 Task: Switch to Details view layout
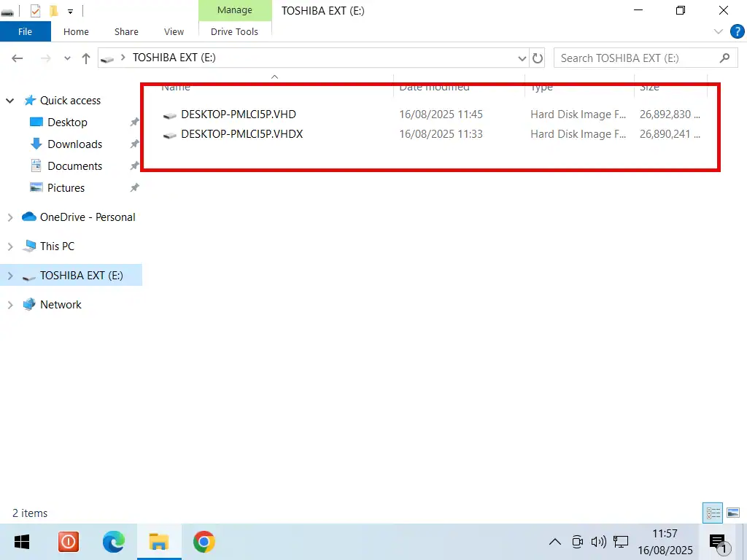(712, 513)
